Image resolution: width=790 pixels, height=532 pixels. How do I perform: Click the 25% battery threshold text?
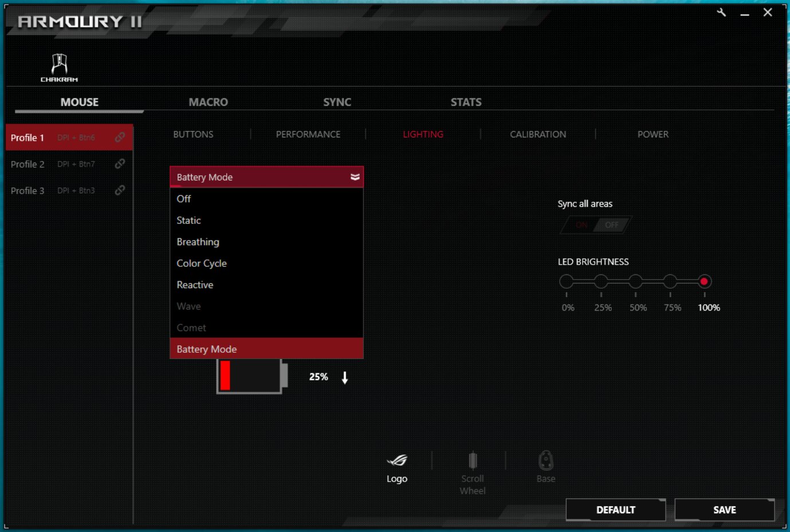[319, 377]
